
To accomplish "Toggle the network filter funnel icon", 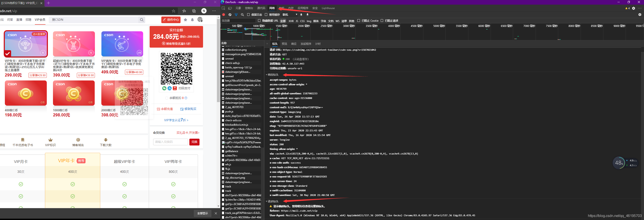I will 236,15.
